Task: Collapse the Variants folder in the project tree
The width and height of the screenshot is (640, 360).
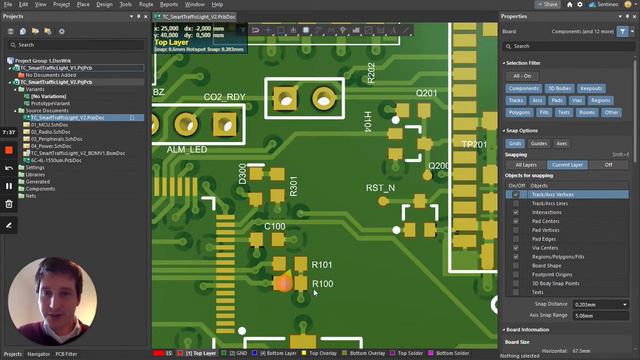Action: pos(16,89)
